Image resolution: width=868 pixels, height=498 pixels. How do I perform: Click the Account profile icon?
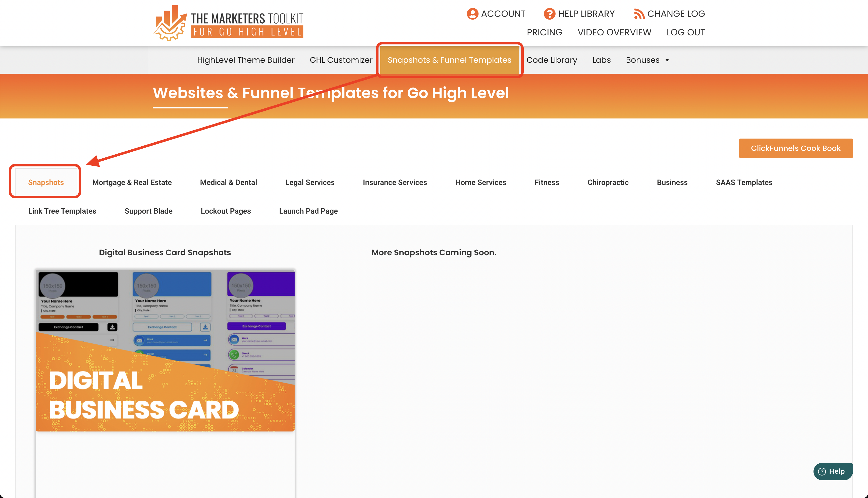pyautogui.click(x=472, y=14)
